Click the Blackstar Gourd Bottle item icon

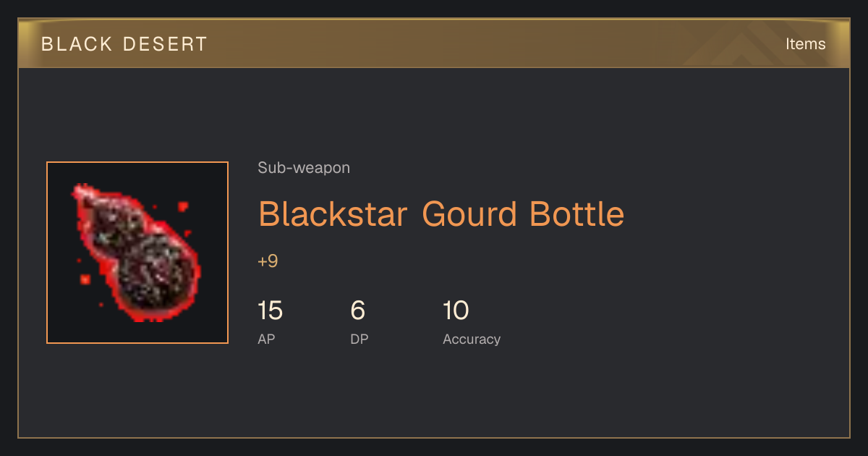click(137, 253)
